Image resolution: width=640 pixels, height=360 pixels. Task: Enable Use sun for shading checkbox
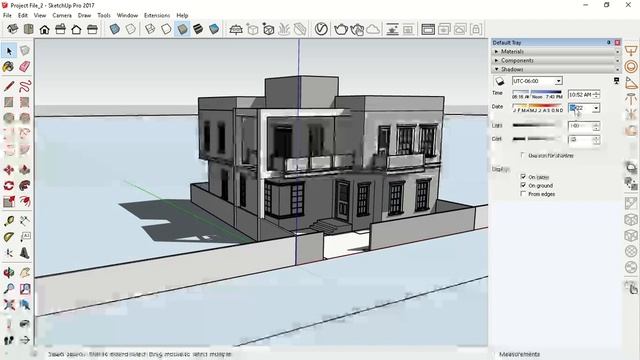pos(523,156)
